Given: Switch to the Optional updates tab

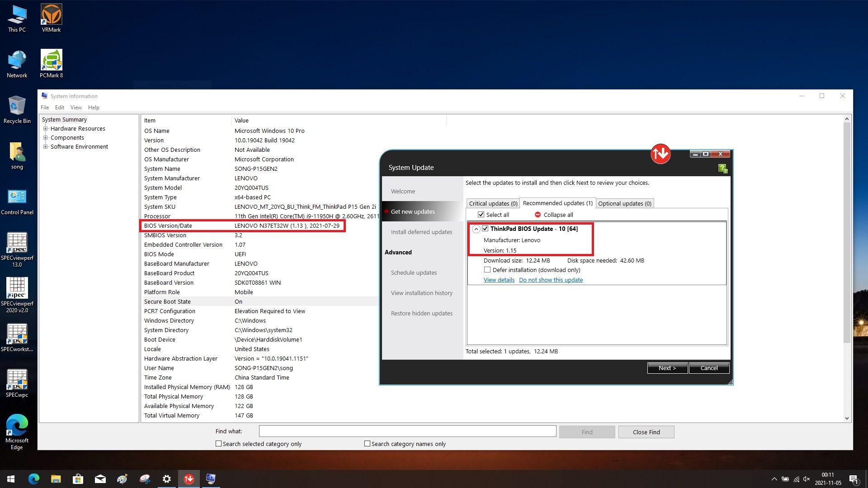Looking at the screenshot, I should point(625,203).
